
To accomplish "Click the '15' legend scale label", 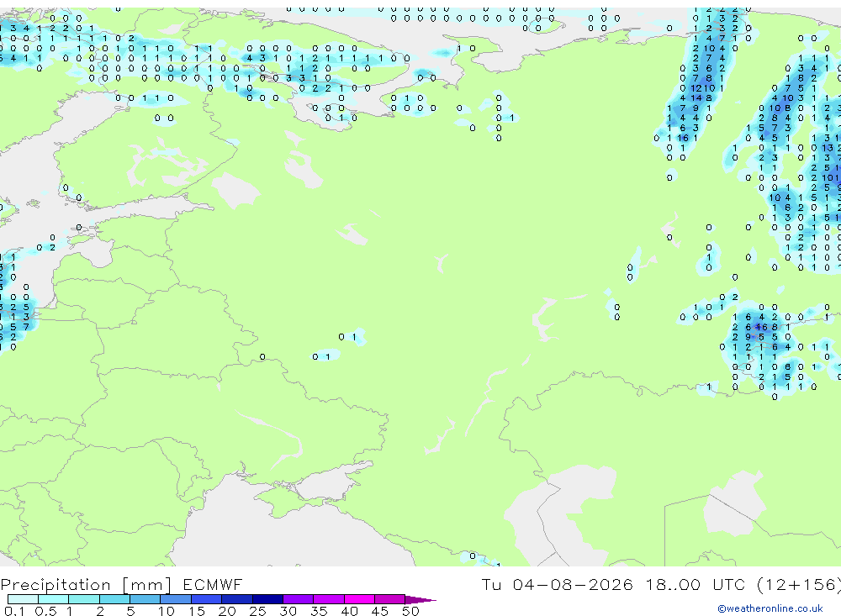I will (x=197, y=611).
